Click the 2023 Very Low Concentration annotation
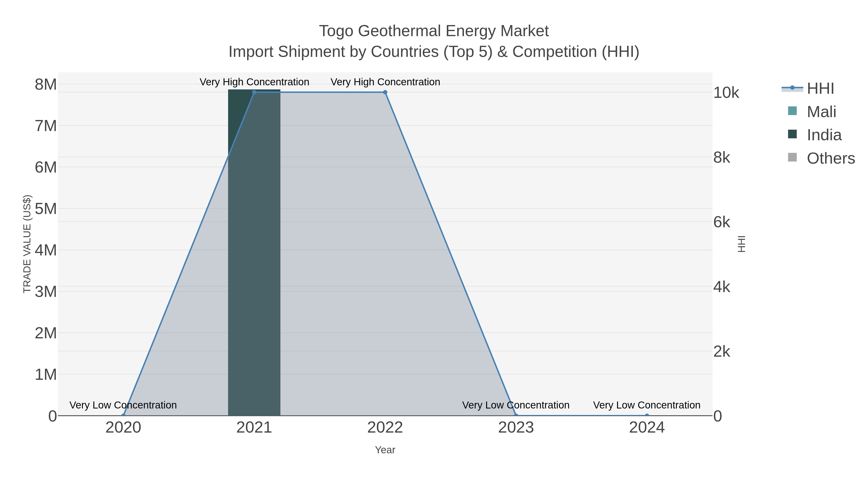This screenshot has width=868, height=488. coord(516,405)
